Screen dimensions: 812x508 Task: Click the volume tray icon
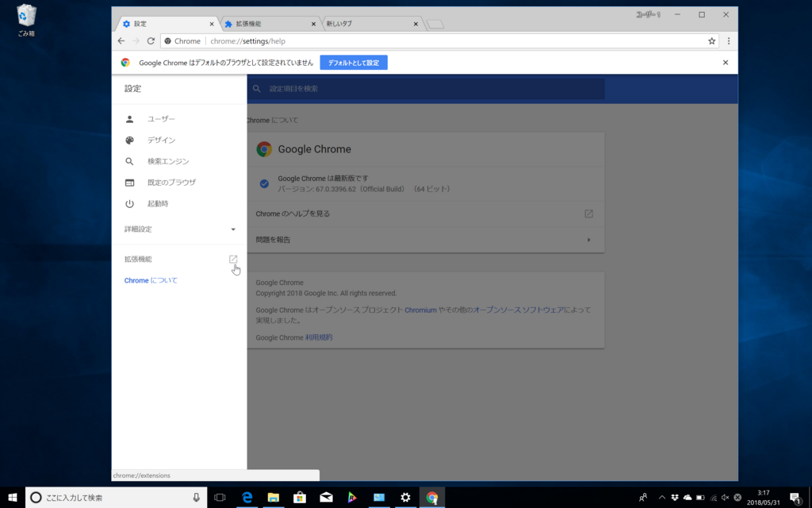pos(725,498)
